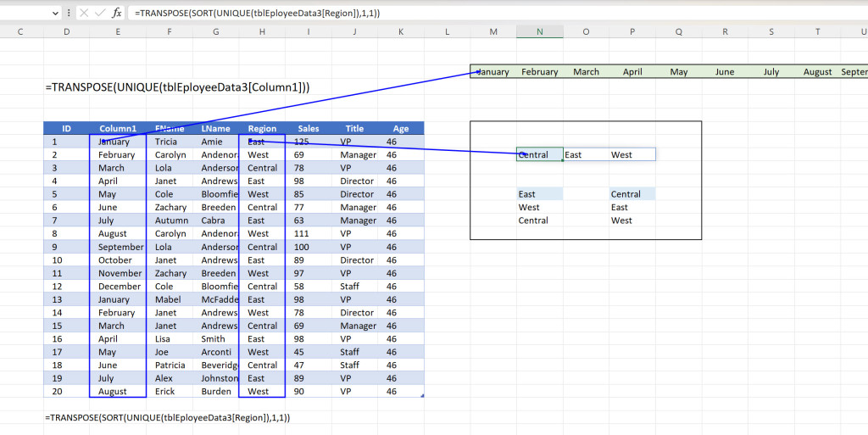Click the Sales value 111

(x=309, y=233)
